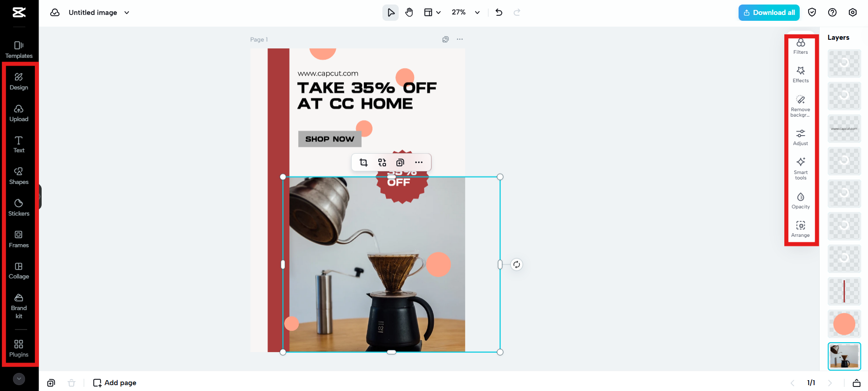868x391 pixels.
Task: Collapse the sidebar using bottom chevron button
Action: click(x=19, y=379)
